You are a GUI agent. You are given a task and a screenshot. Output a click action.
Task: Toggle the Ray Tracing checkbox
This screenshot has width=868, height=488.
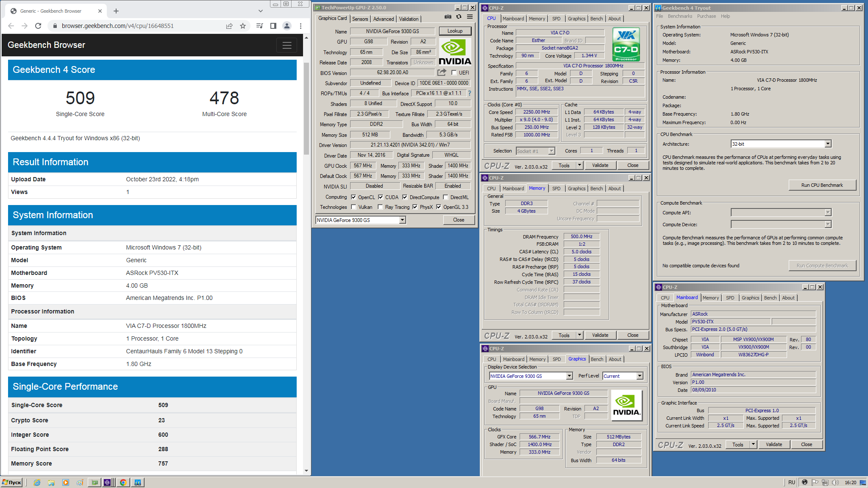point(380,207)
